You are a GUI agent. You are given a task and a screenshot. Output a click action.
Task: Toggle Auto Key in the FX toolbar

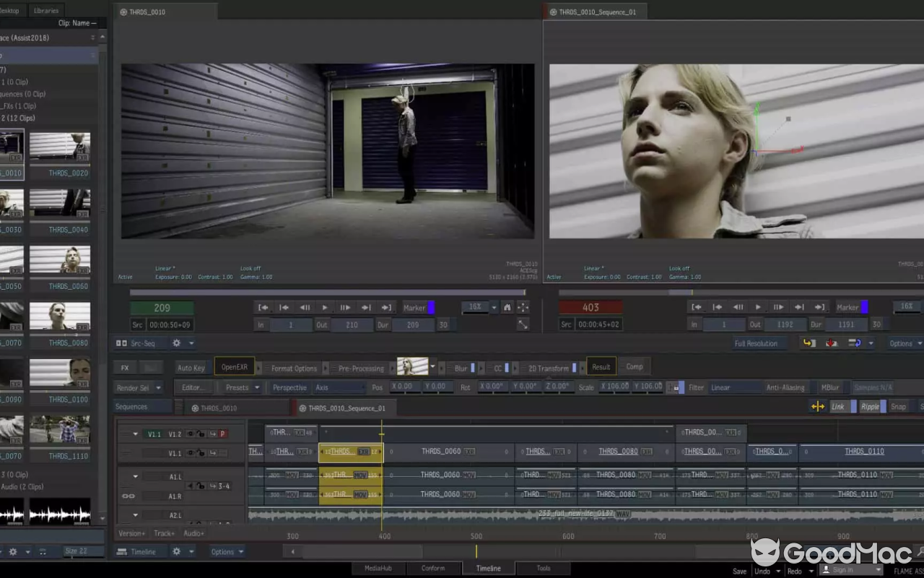click(191, 367)
